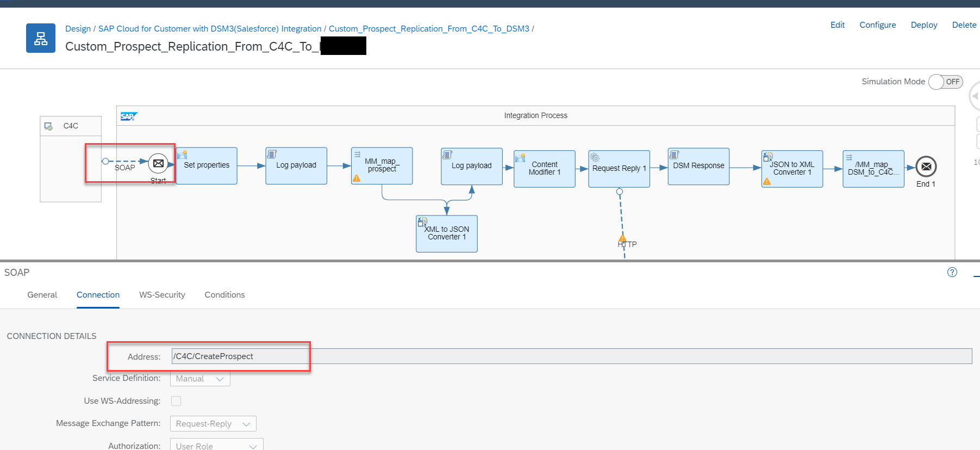The width and height of the screenshot is (980, 450).
Task: Click the Address input field
Action: pos(571,356)
